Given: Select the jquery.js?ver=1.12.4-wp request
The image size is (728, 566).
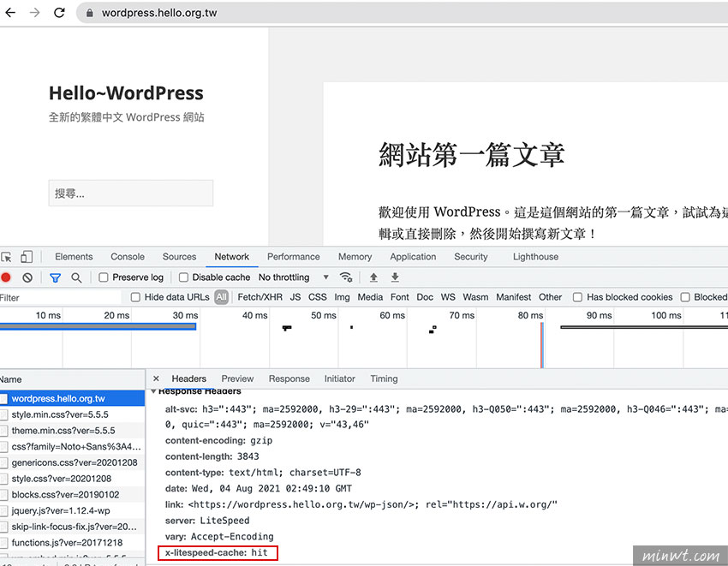Looking at the screenshot, I should tap(73, 510).
